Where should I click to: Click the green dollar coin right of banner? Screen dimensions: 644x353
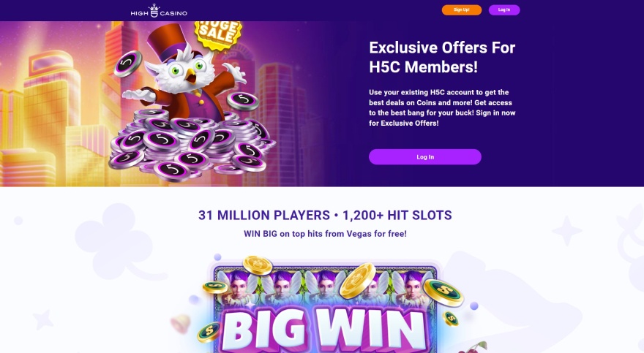[443, 292]
